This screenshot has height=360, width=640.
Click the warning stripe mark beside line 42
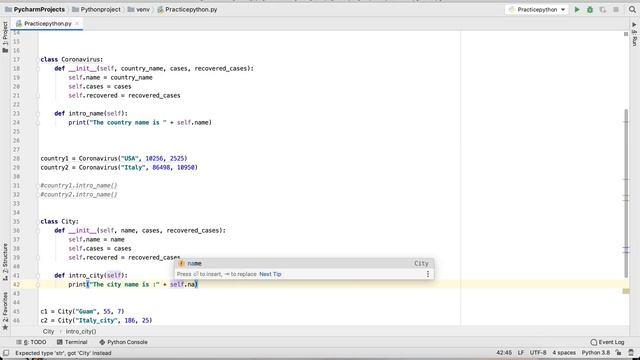[x=626, y=291]
